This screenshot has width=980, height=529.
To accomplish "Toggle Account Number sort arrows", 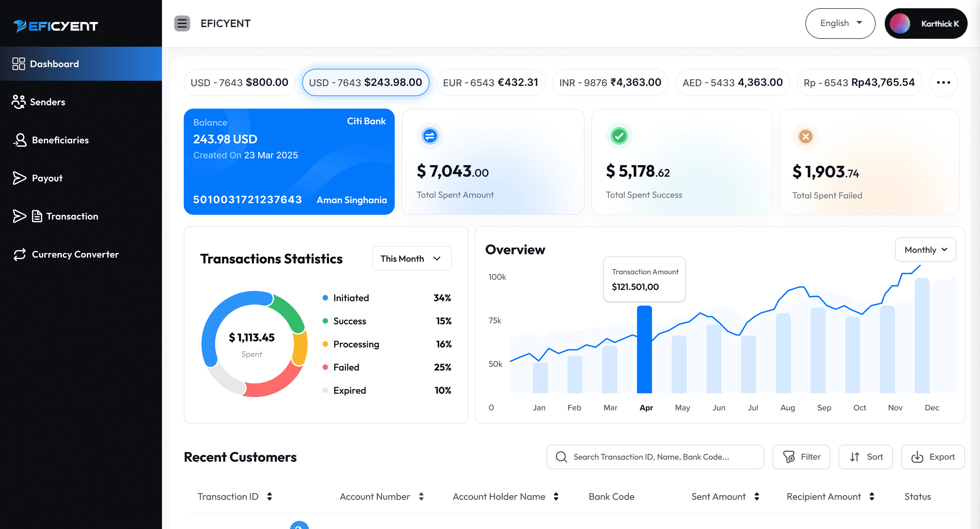I will coord(421,496).
